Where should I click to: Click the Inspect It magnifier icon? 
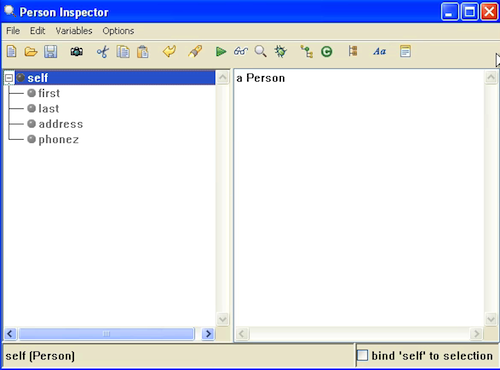coord(260,52)
